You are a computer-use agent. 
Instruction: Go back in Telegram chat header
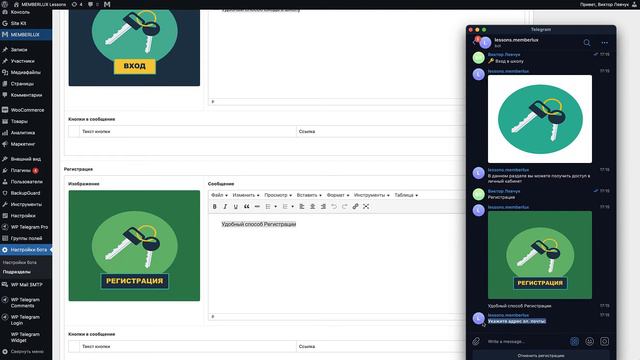click(475, 42)
